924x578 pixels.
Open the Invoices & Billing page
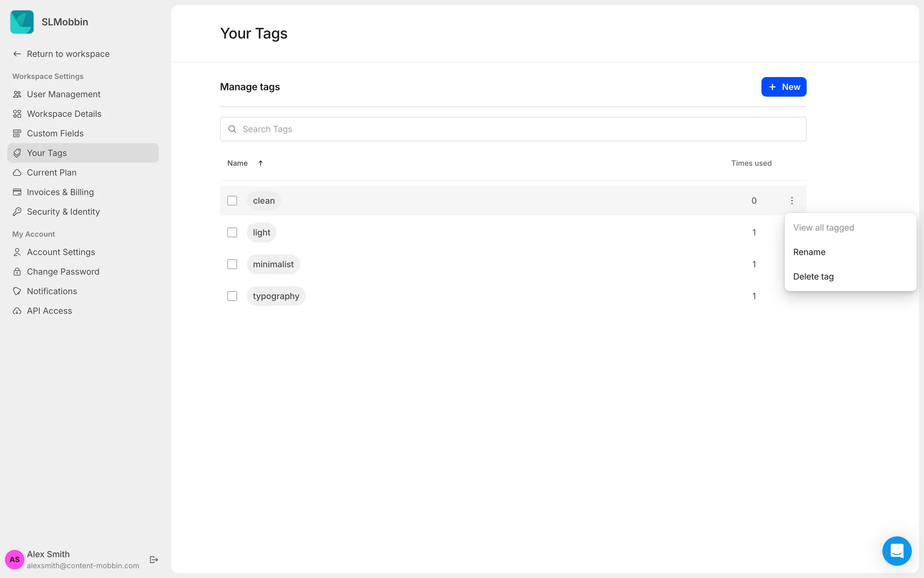point(60,192)
